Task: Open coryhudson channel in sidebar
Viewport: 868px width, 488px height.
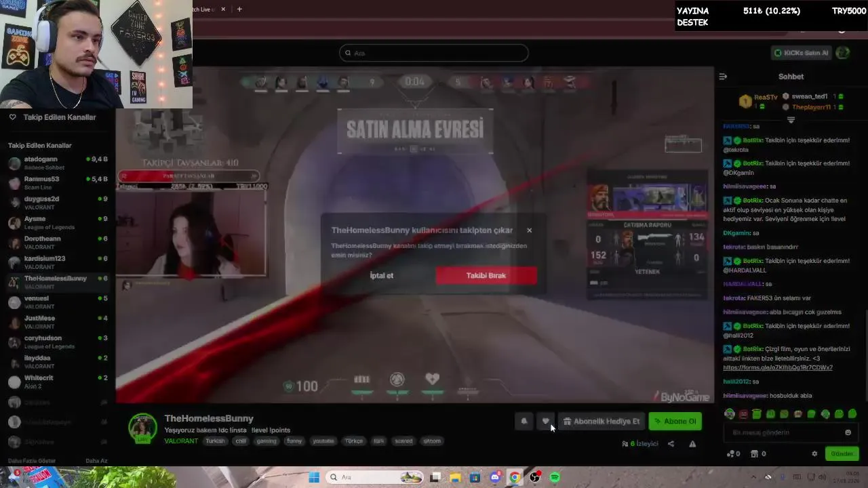Action: point(58,342)
